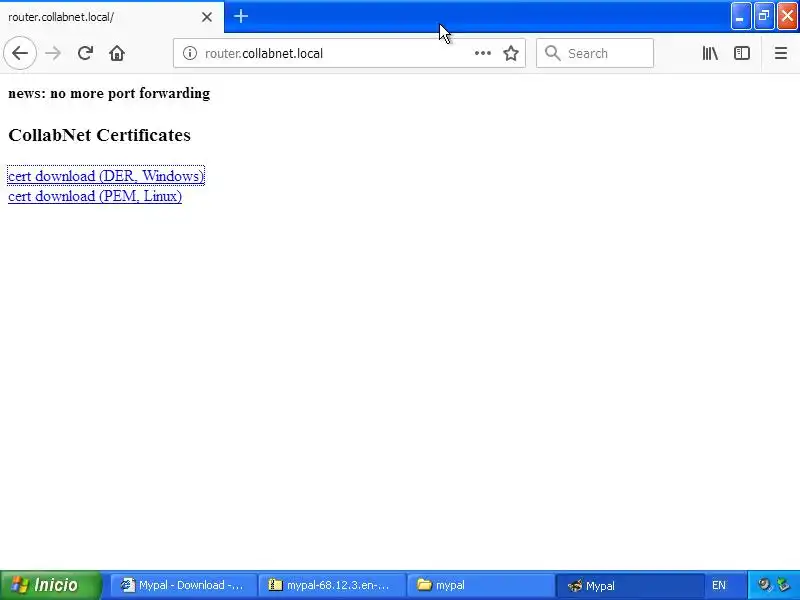Go back to the previous page
The width and height of the screenshot is (800, 600).
pos(20,53)
